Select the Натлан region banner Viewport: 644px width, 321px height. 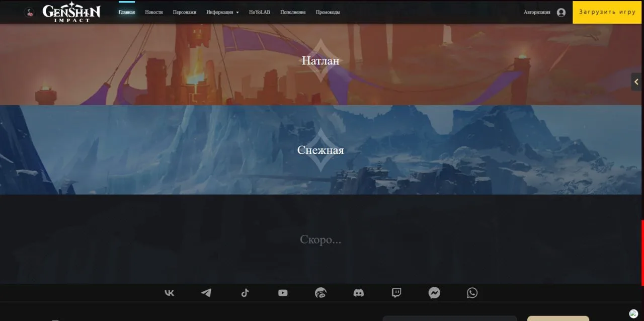click(321, 60)
